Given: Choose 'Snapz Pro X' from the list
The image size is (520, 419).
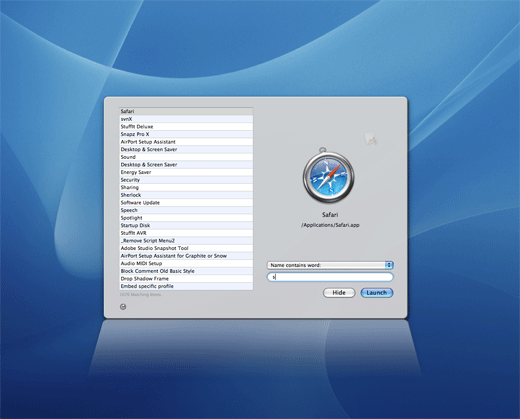Looking at the screenshot, I should tap(186, 134).
